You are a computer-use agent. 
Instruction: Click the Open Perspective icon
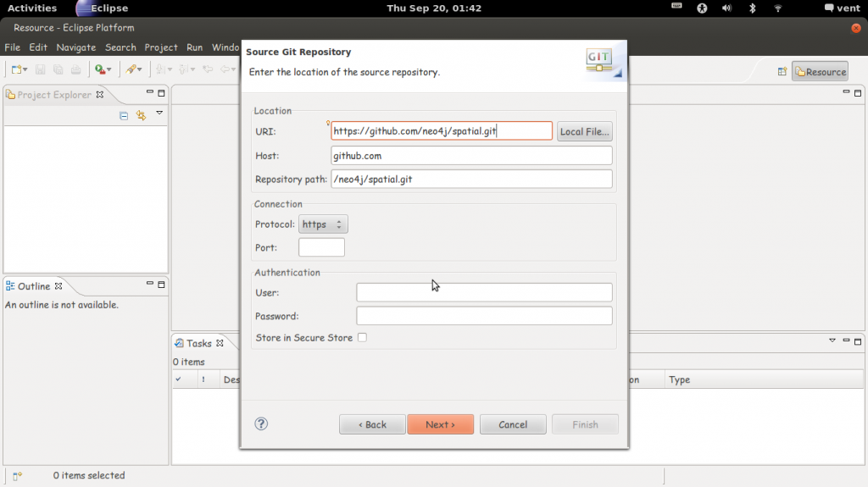click(x=782, y=71)
